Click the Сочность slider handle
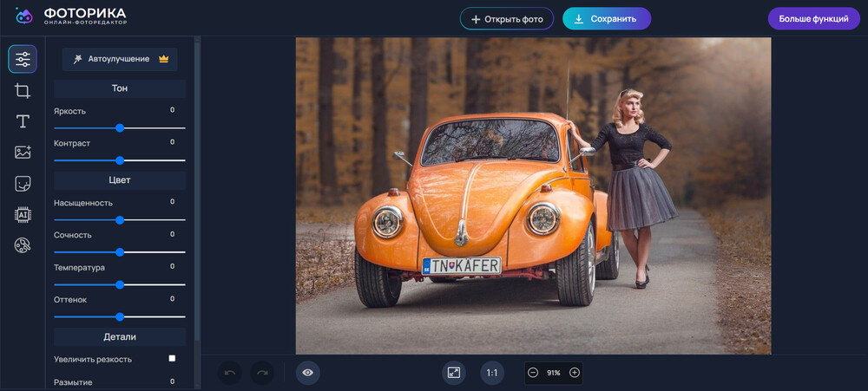868x391 pixels. (120, 252)
